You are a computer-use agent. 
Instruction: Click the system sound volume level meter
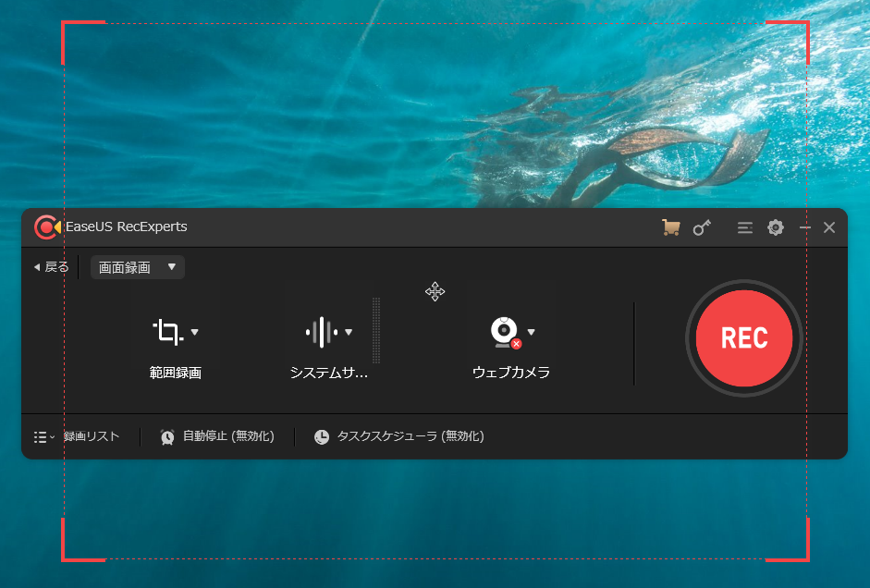[376, 331]
